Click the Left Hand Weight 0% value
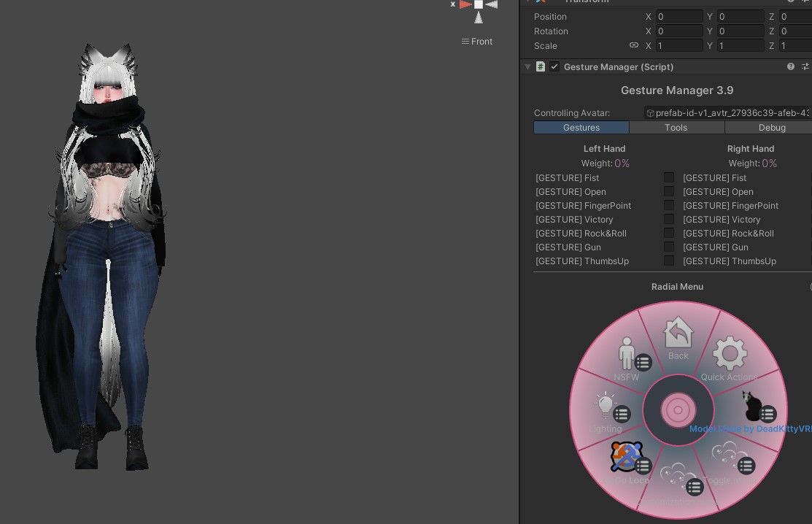812x524 pixels. pyautogui.click(x=622, y=163)
